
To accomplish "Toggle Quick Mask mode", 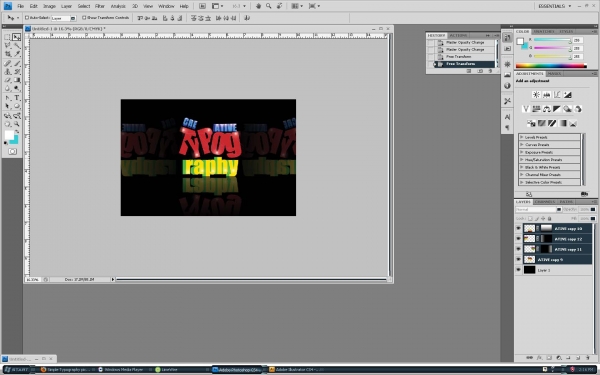I will click(x=12, y=152).
